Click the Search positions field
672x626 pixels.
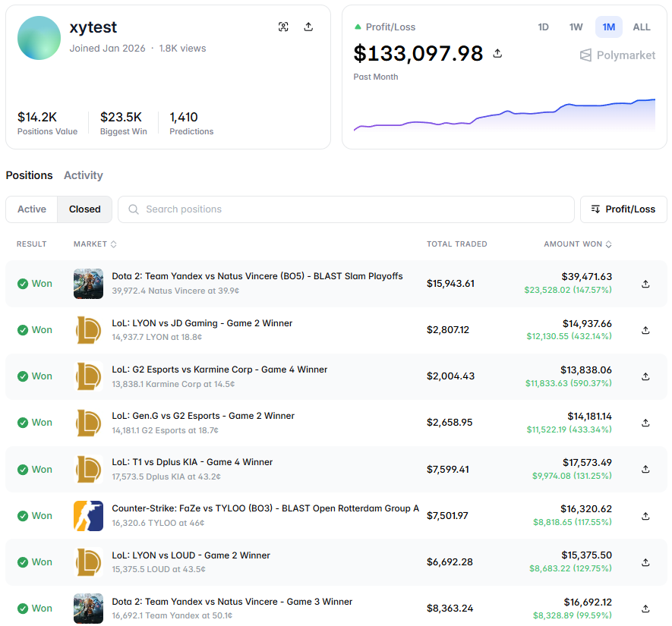point(345,209)
